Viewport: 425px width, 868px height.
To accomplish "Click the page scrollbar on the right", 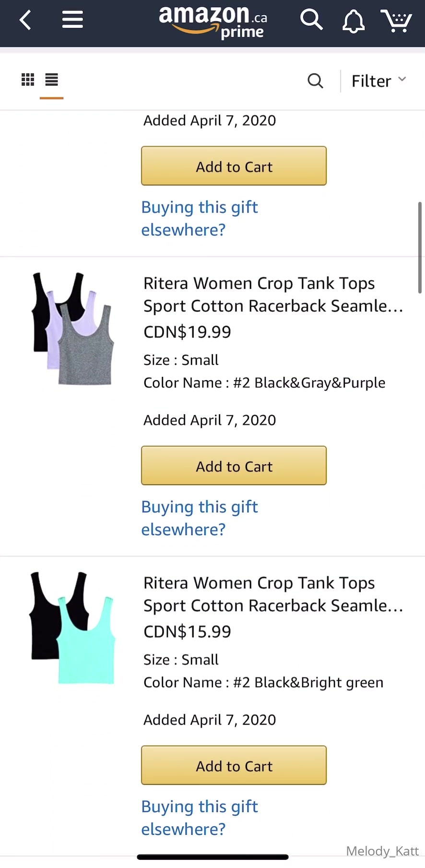I will pos(420,247).
